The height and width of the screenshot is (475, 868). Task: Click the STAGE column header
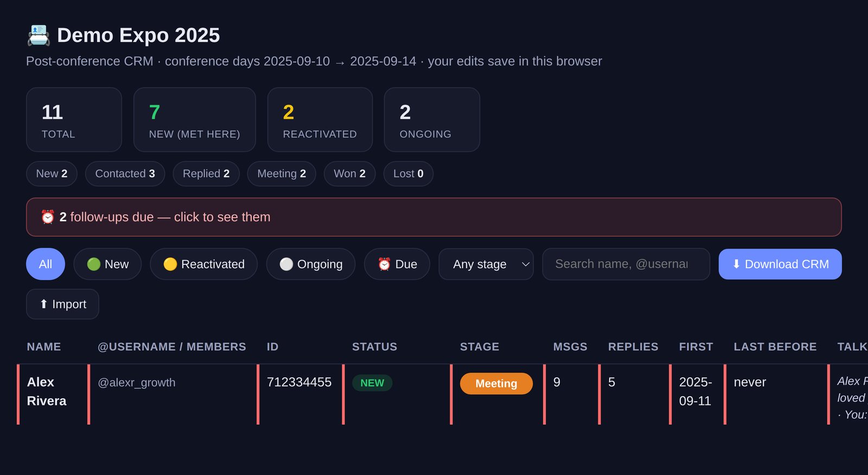480,347
